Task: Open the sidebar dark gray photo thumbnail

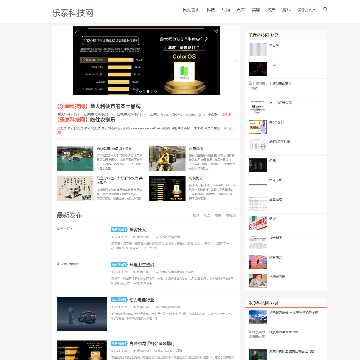Action: click(x=258, y=165)
